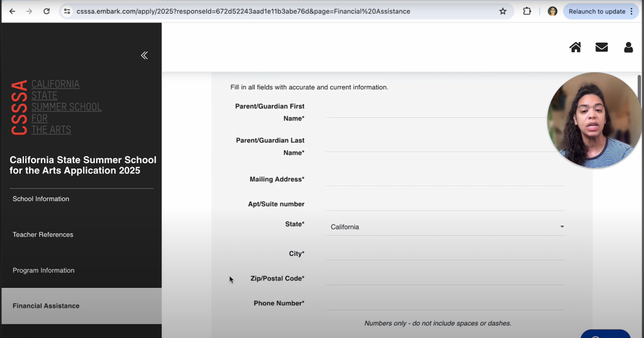Click the browser back arrow
Image resolution: width=644 pixels, height=338 pixels.
pos(12,11)
